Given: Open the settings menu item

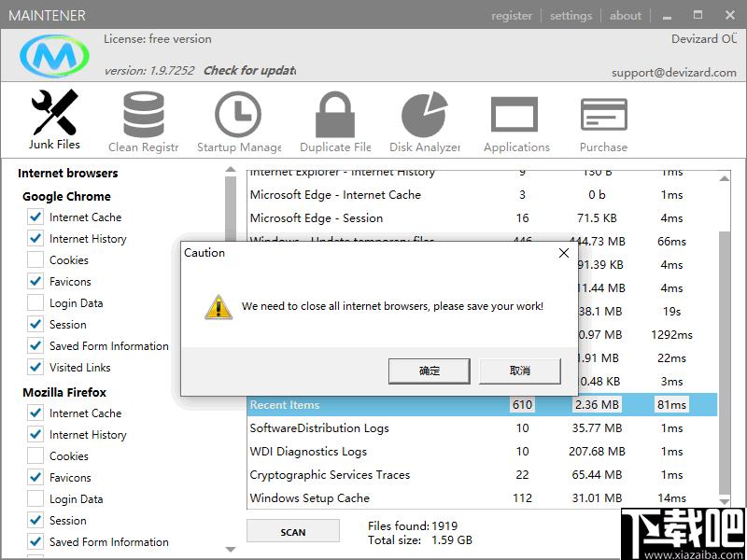Looking at the screenshot, I should 571,16.
